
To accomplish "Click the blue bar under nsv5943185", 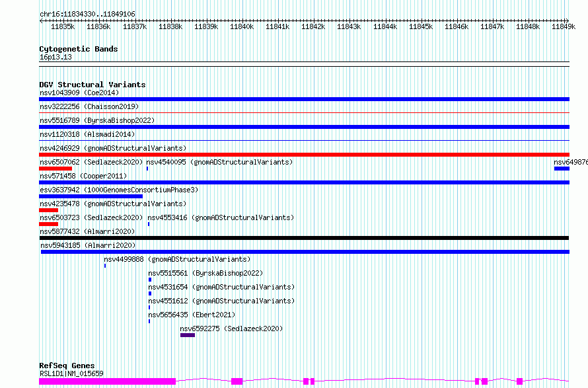I will [305, 252].
